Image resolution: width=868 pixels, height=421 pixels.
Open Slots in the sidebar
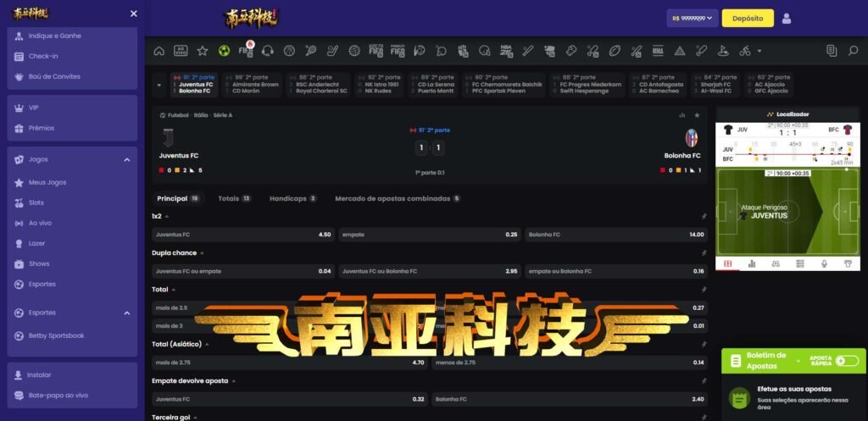click(x=36, y=202)
